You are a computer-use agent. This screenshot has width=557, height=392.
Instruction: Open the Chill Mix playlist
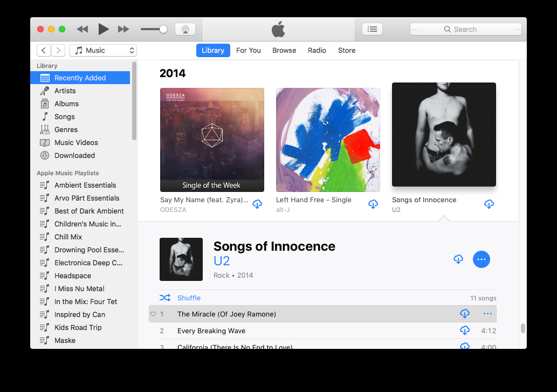(80, 237)
